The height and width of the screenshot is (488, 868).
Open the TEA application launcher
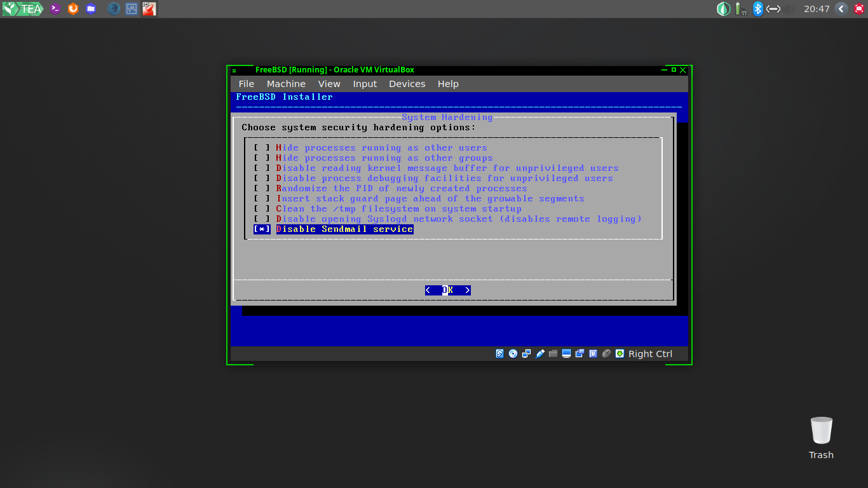(x=22, y=9)
